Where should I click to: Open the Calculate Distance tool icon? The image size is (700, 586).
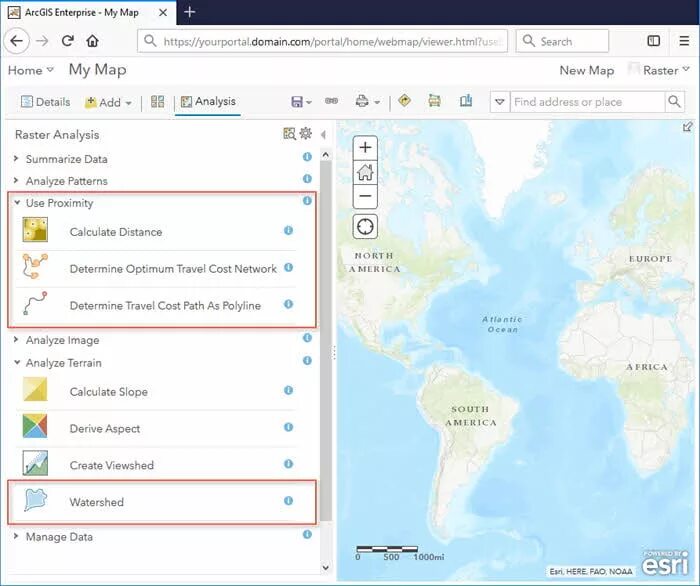point(35,229)
